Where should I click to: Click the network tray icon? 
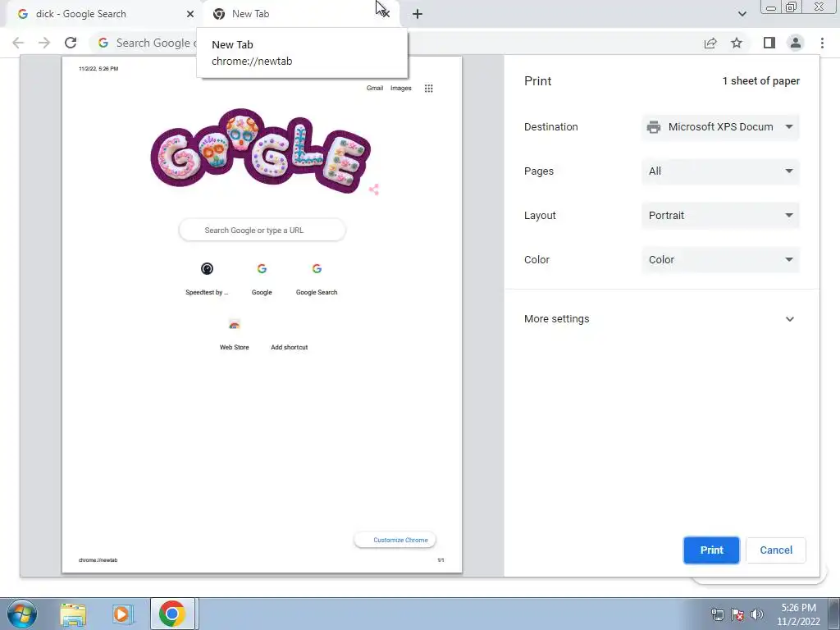pos(717,614)
